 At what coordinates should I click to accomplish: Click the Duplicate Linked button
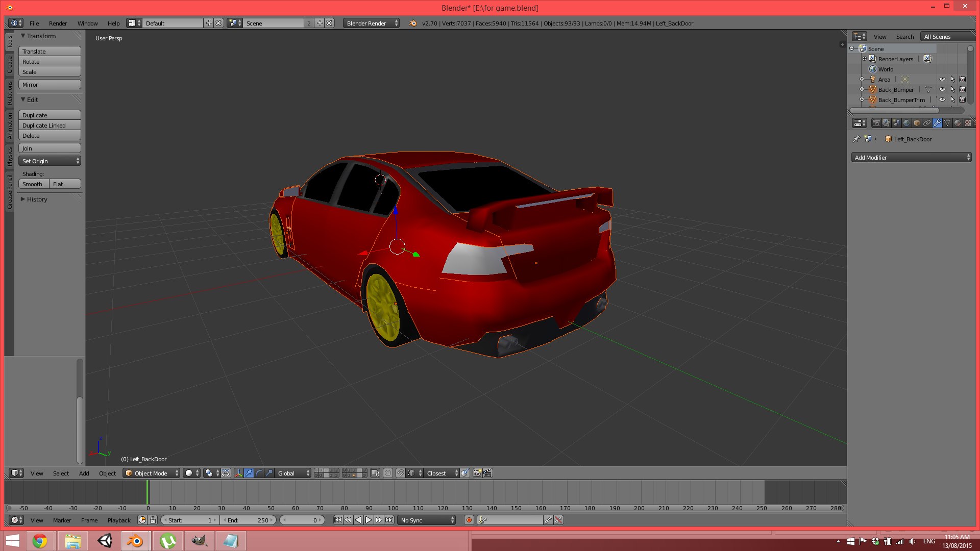[50, 126]
